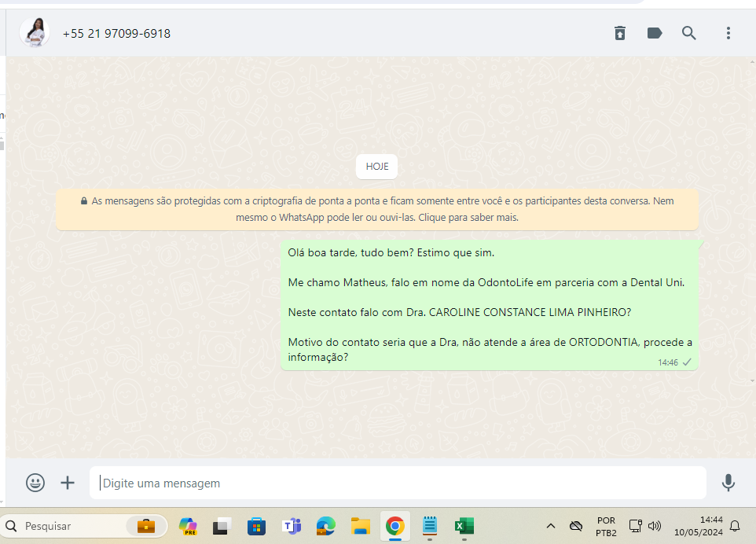Open the emoji picker
Viewport: 756px width, 544px height.
35,483
